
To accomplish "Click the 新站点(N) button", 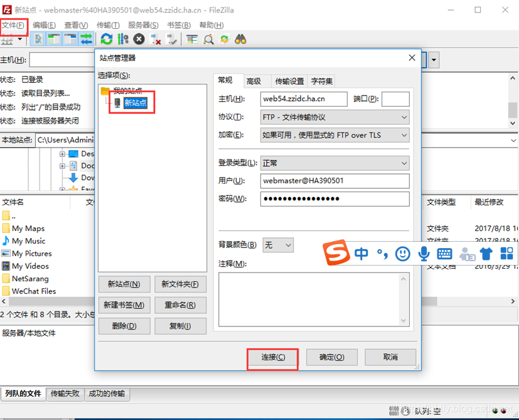I will (x=124, y=284).
